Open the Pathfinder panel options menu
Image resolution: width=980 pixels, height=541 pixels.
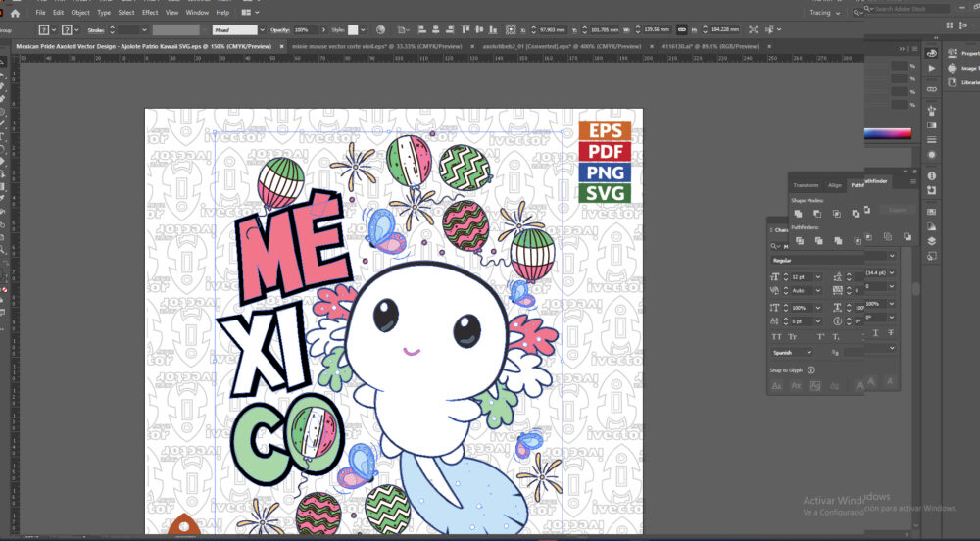pyautogui.click(x=913, y=181)
